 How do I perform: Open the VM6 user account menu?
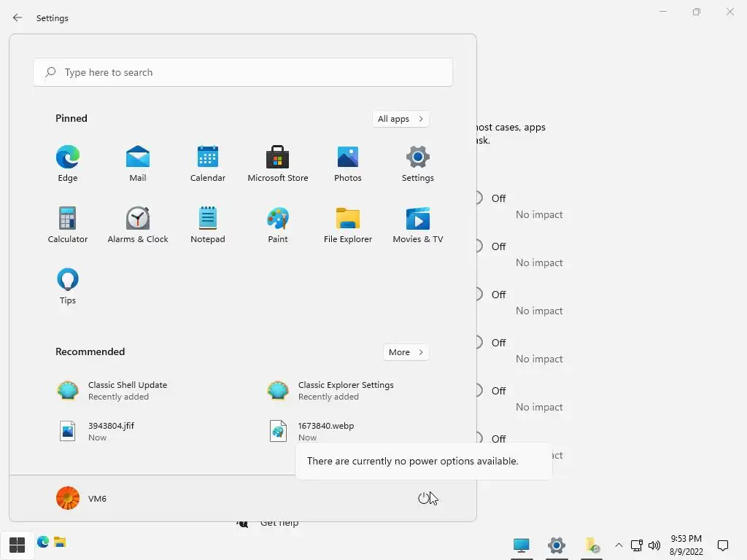click(82, 498)
